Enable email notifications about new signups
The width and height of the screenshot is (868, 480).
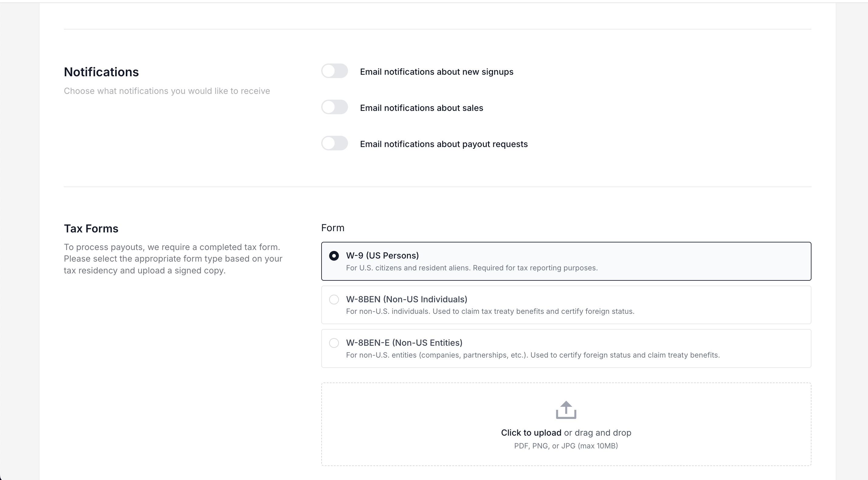click(334, 71)
